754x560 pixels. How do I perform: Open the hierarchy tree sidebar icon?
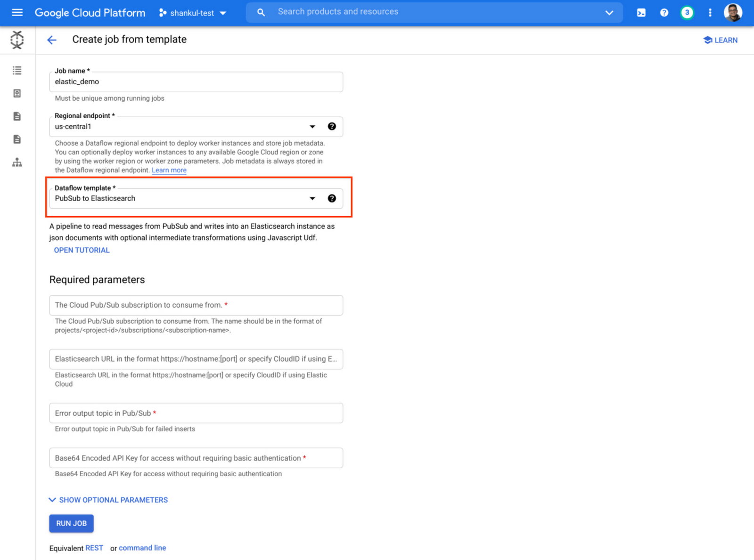click(17, 162)
